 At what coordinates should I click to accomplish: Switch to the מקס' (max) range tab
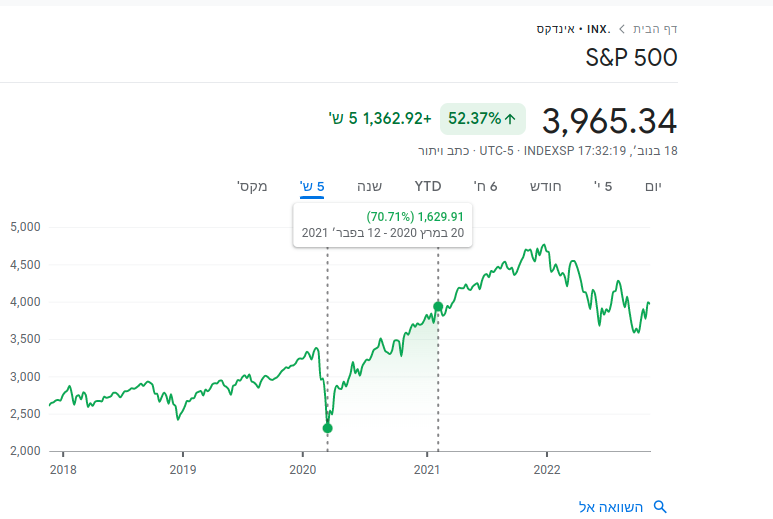251,186
